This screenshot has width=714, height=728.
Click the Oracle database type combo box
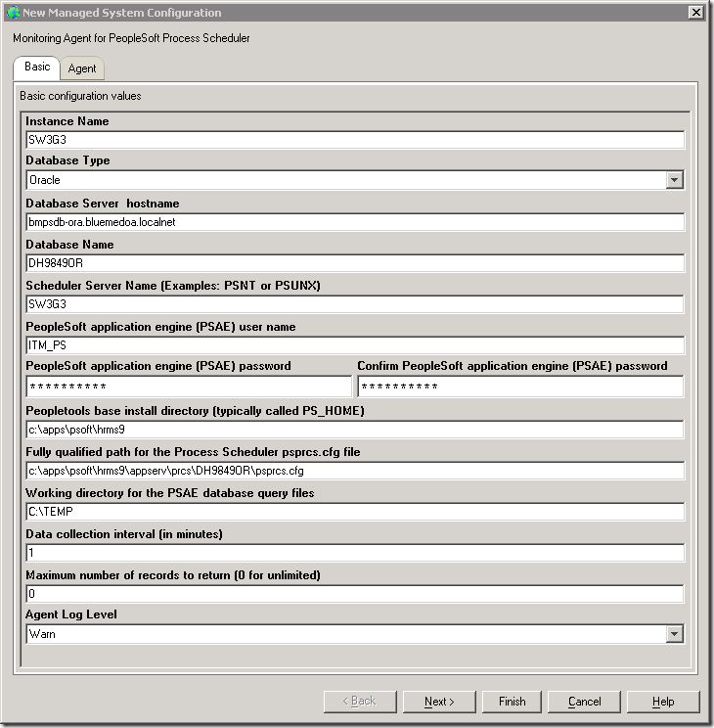click(355, 180)
